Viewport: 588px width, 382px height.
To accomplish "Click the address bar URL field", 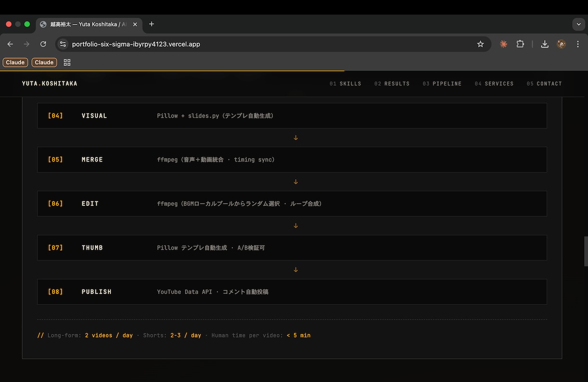I will [x=272, y=44].
